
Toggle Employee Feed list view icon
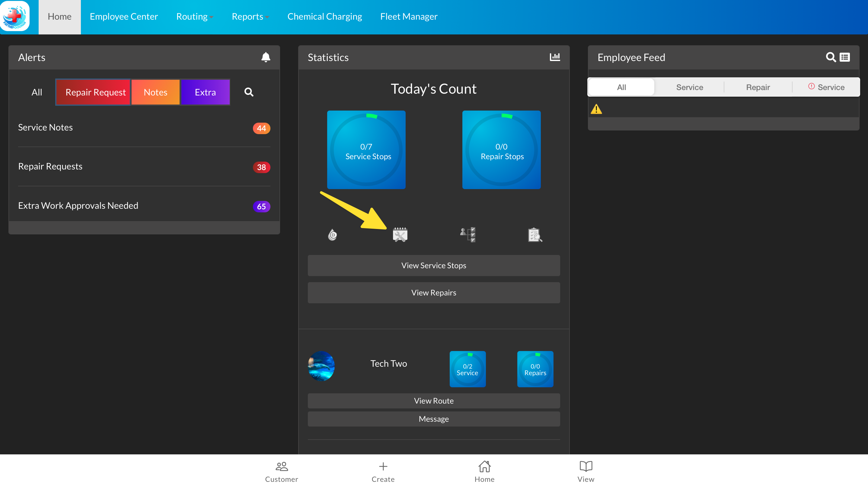pyautogui.click(x=845, y=57)
